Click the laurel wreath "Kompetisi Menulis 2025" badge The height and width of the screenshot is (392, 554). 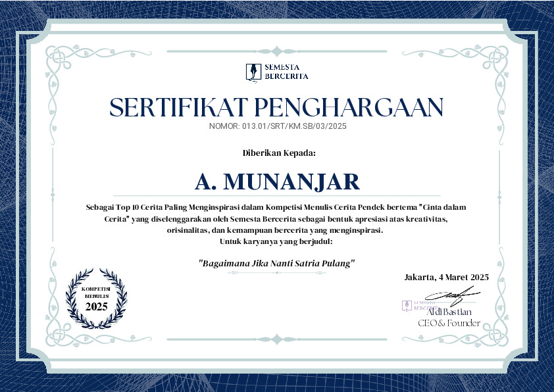click(x=97, y=298)
